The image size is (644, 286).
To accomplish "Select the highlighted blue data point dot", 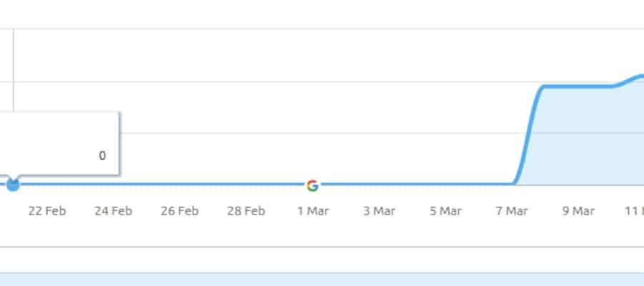I will point(13,185).
